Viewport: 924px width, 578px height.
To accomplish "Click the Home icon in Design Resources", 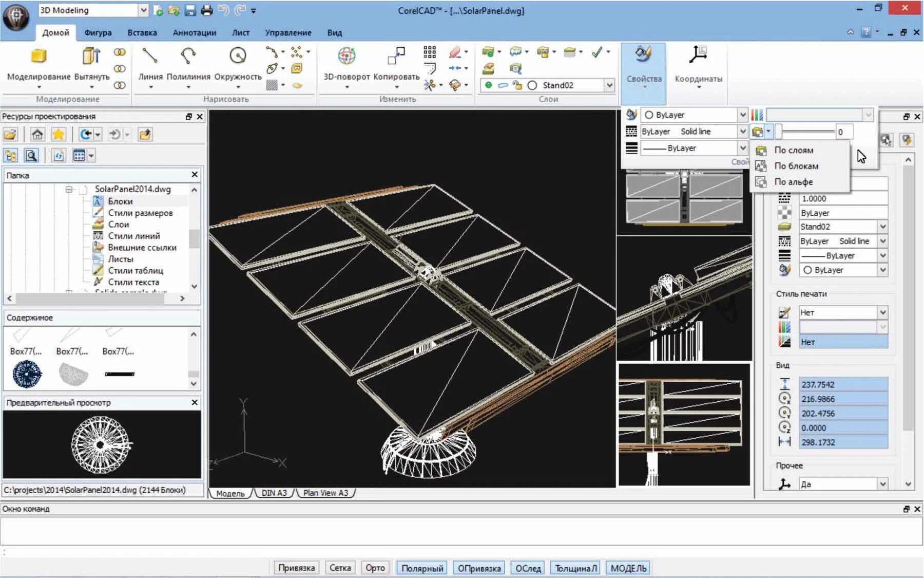I will pos(37,135).
